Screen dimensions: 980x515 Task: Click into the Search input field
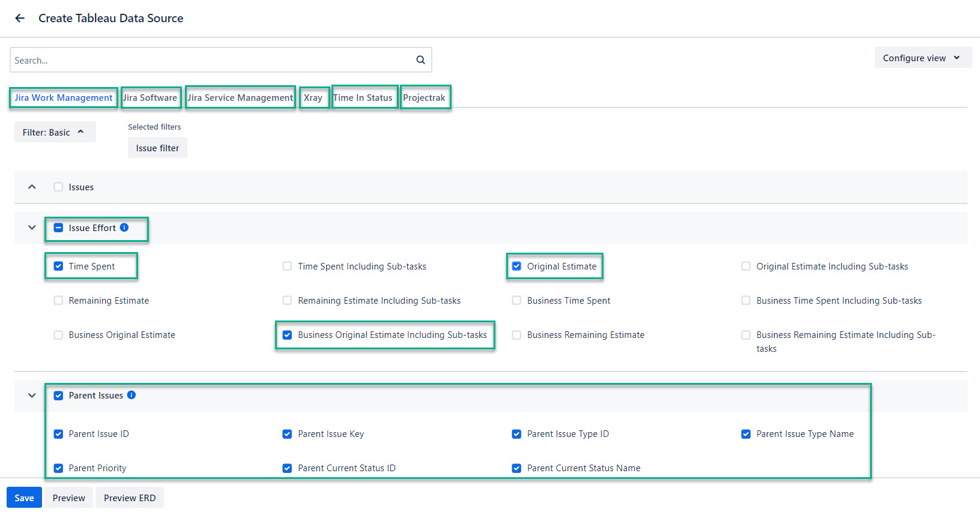click(210, 60)
